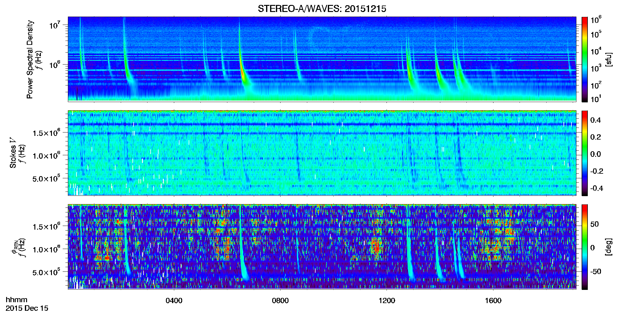This screenshot has height=332, width=644.
Task: Click the φRTN angle colorbar
Action: click(x=585, y=247)
